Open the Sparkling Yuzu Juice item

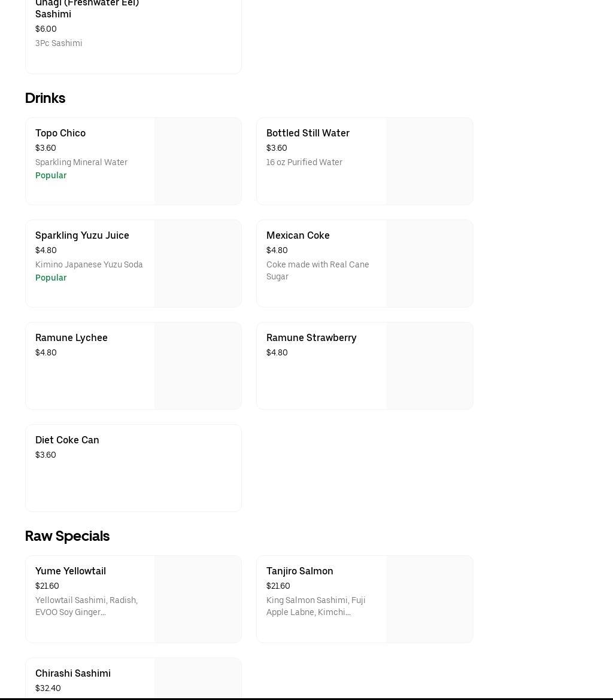point(82,235)
